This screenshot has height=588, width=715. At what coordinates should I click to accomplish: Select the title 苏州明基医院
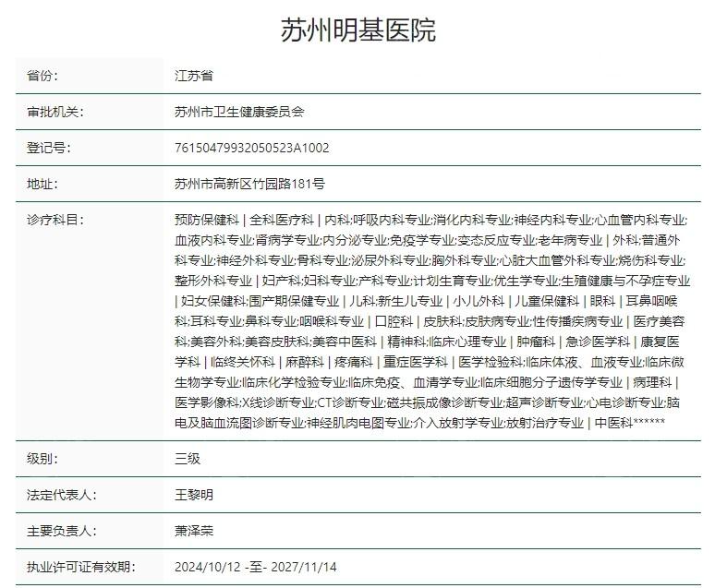tap(357, 30)
